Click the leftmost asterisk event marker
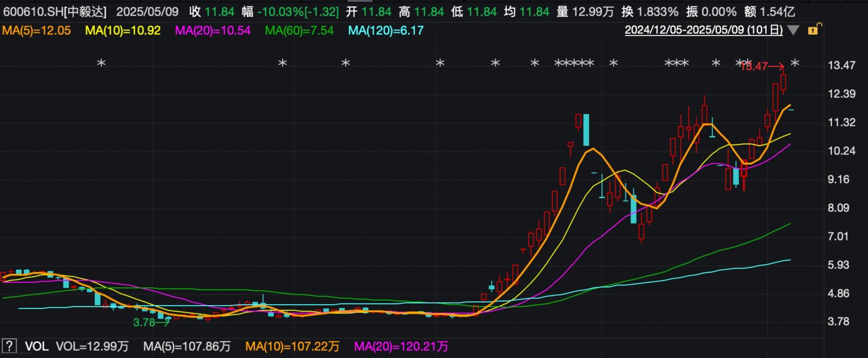Screen dimensions: 868x358 [102, 63]
